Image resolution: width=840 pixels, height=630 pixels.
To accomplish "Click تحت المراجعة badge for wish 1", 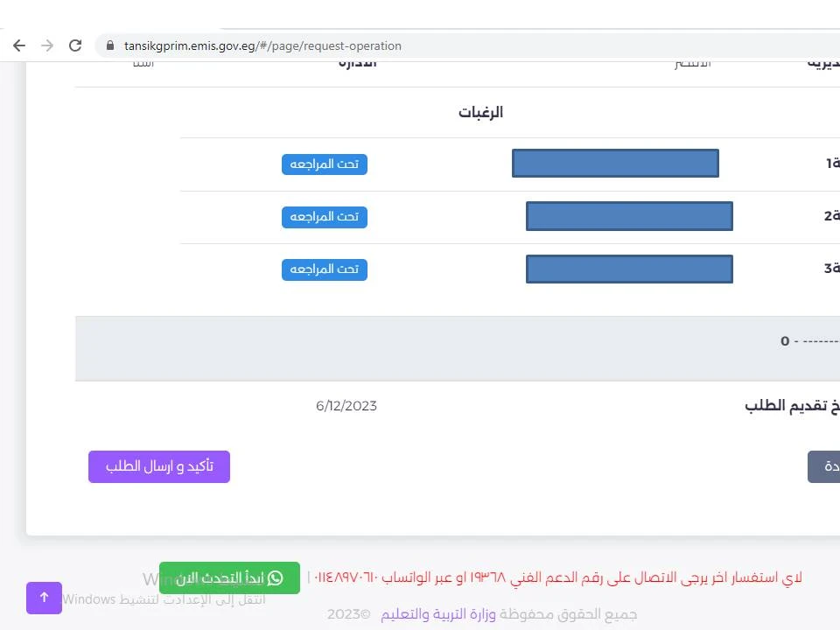I will [x=325, y=164].
